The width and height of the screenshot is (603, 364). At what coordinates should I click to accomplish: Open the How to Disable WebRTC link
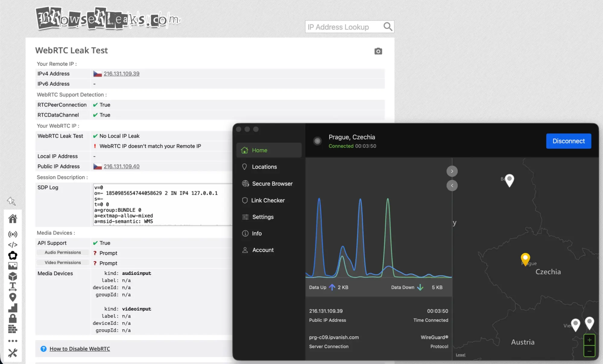pos(80,349)
